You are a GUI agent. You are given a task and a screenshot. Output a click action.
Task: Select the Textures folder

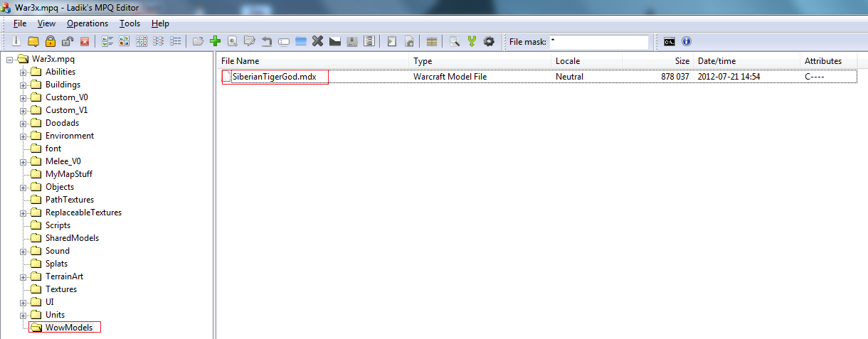[x=60, y=289]
